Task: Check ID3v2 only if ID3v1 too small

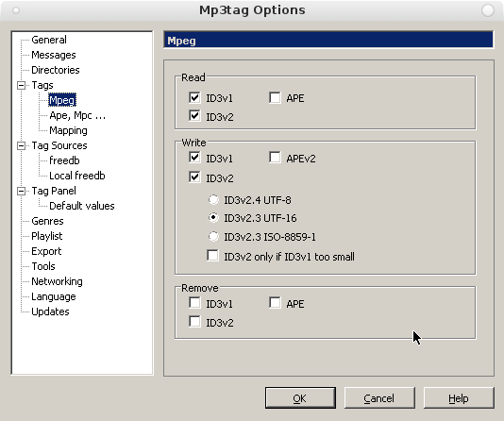Action: pos(212,256)
